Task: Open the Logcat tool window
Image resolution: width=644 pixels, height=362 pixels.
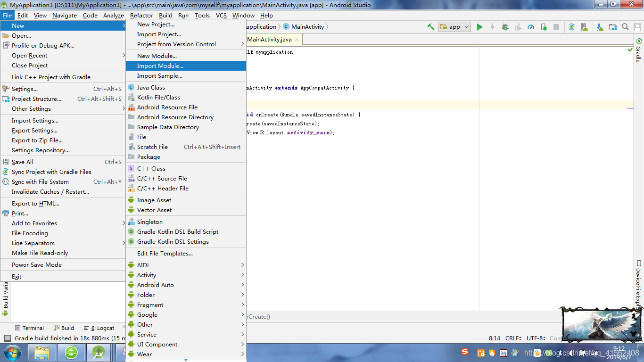Action: click(102, 328)
